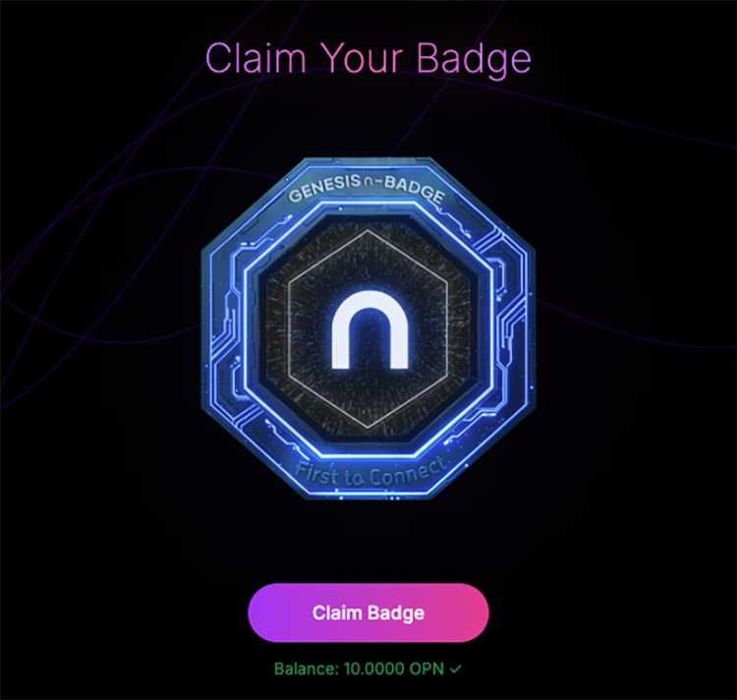The height and width of the screenshot is (700, 737).
Task: Click the glowing white n logo
Action: (369, 329)
